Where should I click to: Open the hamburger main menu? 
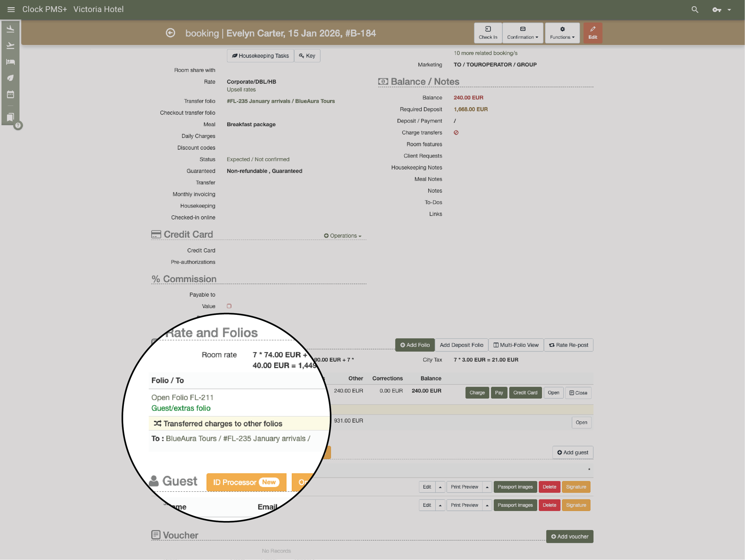point(11,9)
